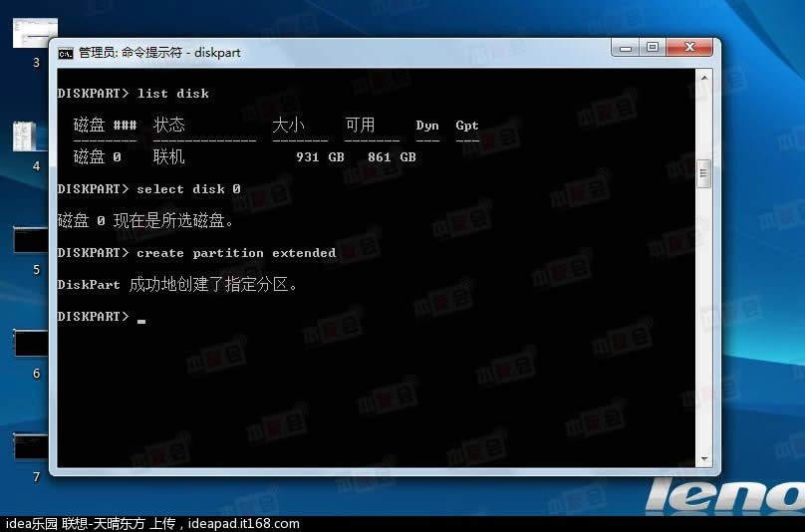This screenshot has width=805, height=532.
Task: Open the desktop file labeled 4
Action: (30, 137)
